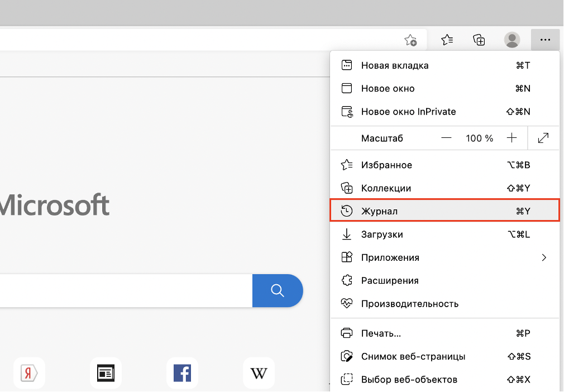Click the user profile avatar icon

tap(512, 40)
